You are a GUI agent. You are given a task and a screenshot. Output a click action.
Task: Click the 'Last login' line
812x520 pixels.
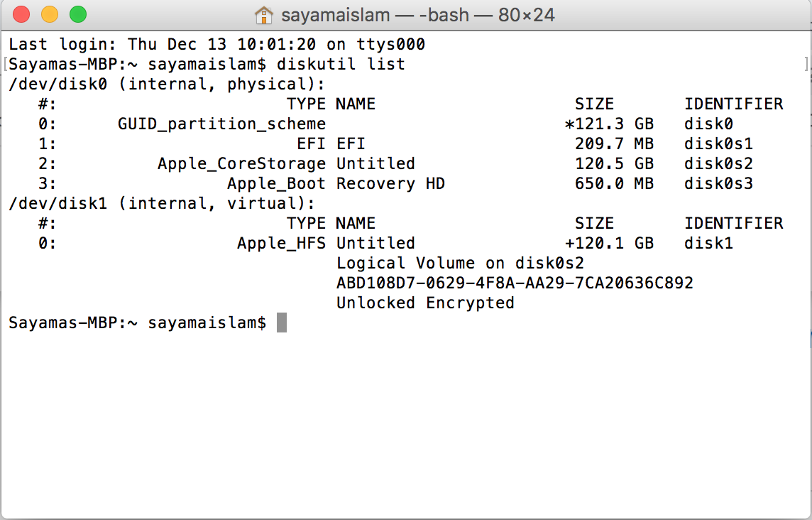point(216,45)
